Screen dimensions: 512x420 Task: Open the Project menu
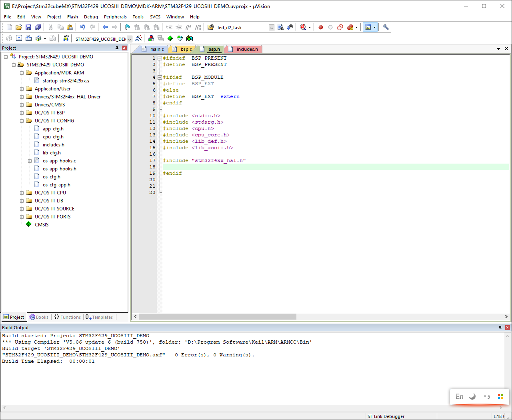(54, 17)
